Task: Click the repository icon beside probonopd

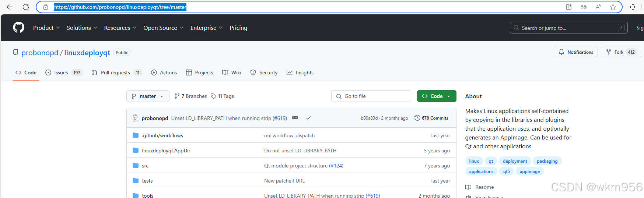Action: click(15, 53)
